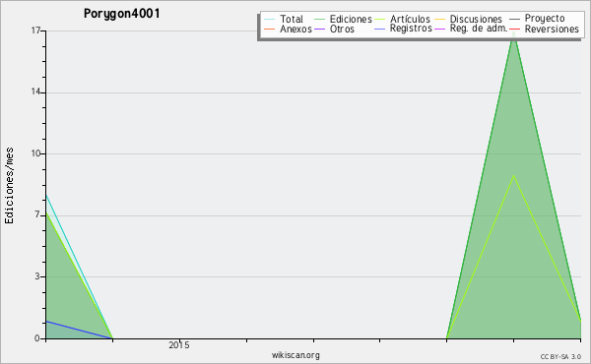Click the Reversiones legend entry
The image size is (591, 364).
[x=544, y=29]
